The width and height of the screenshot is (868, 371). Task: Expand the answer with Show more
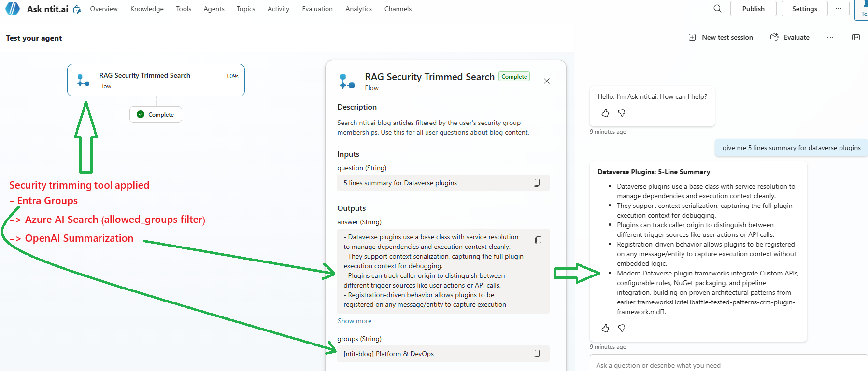click(355, 321)
